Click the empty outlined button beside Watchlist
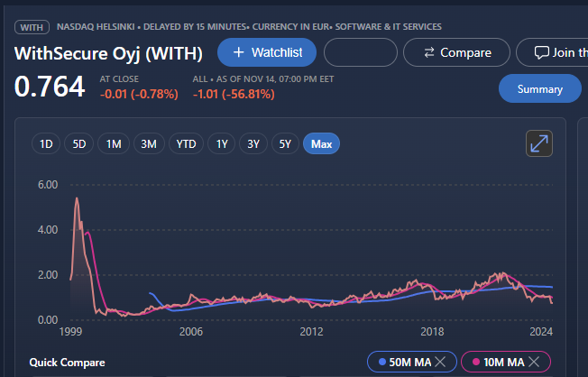588x377 pixels. pos(359,52)
